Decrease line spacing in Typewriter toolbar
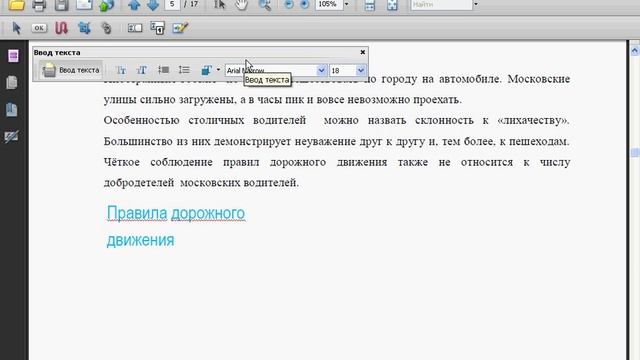The image size is (640, 360). (163, 70)
